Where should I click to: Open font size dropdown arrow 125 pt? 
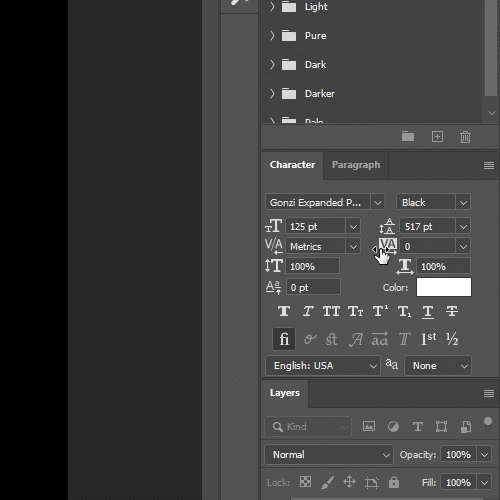[353, 227]
